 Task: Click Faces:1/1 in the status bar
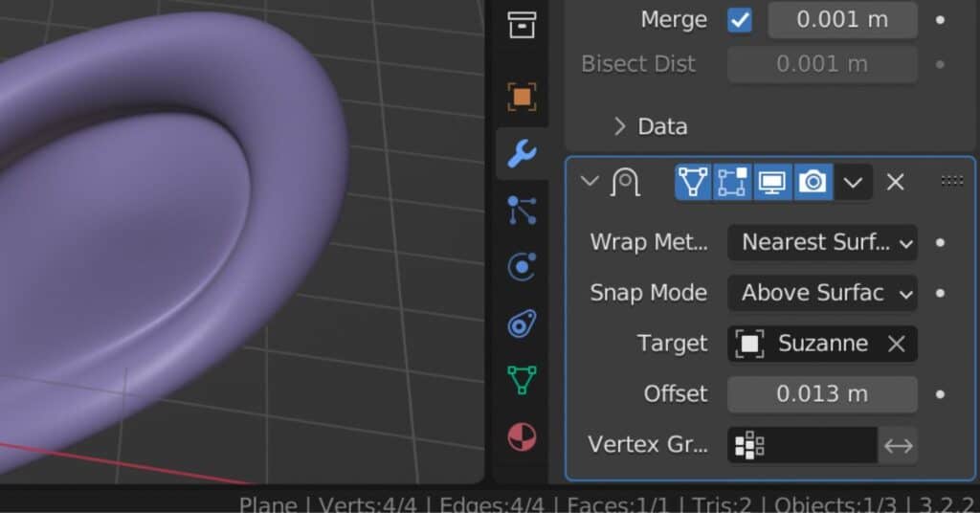[x=617, y=504]
